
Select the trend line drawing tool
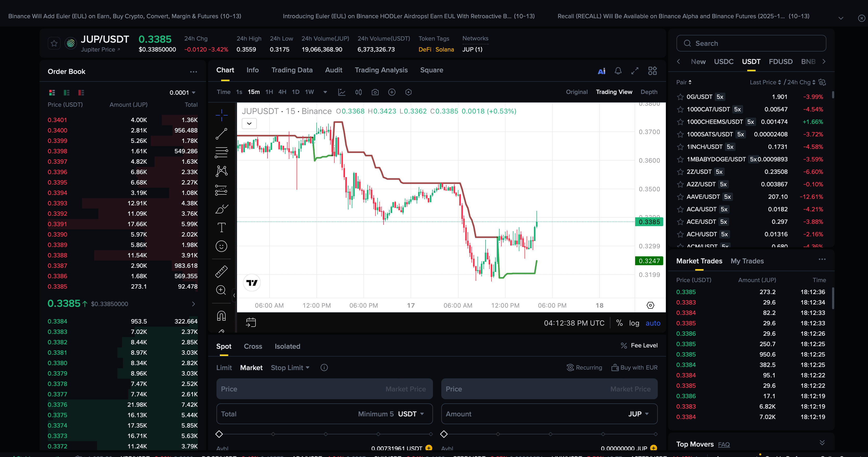click(221, 134)
